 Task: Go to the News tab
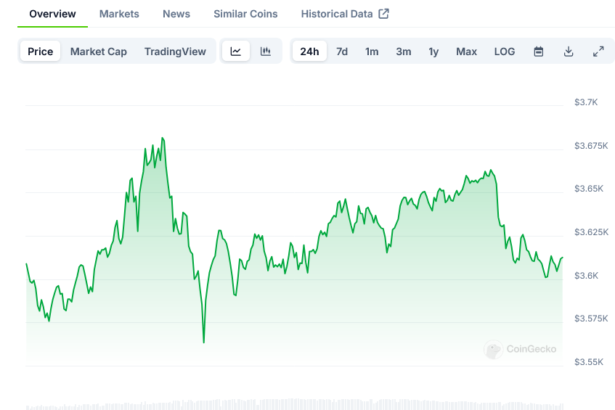tap(176, 14)
